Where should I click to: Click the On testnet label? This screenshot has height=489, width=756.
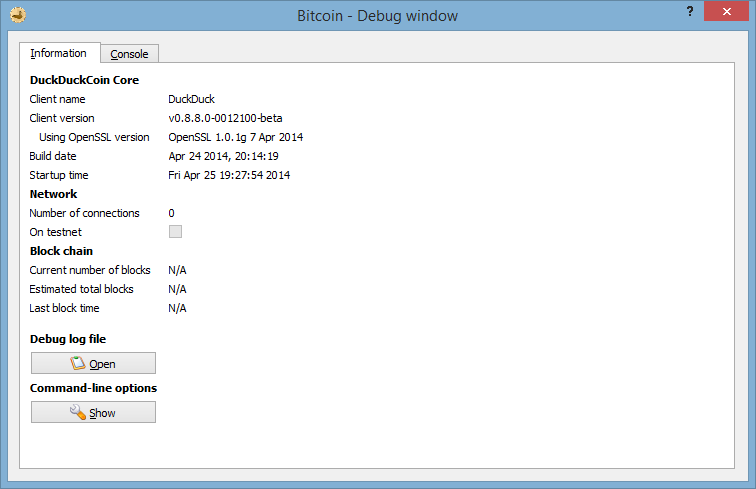coord(55,232)
